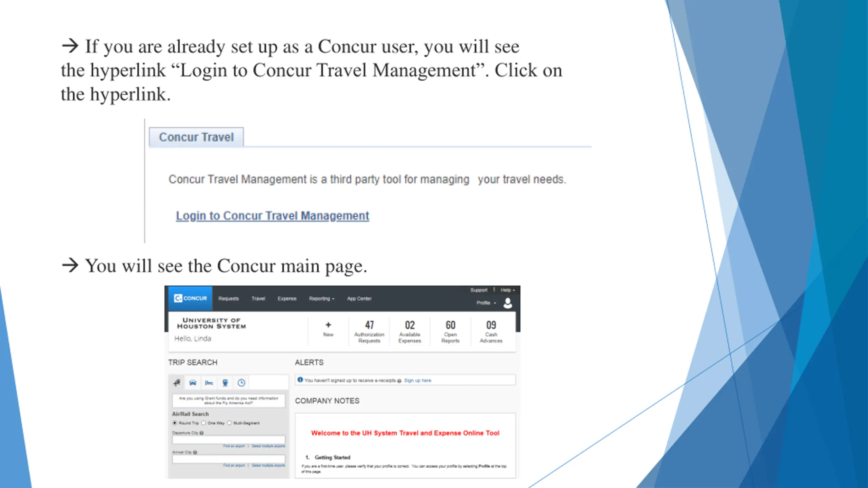This screenshot has height=488, width=868.
Task: Select the Multi-Segment radio button
Action: (229, 423)
